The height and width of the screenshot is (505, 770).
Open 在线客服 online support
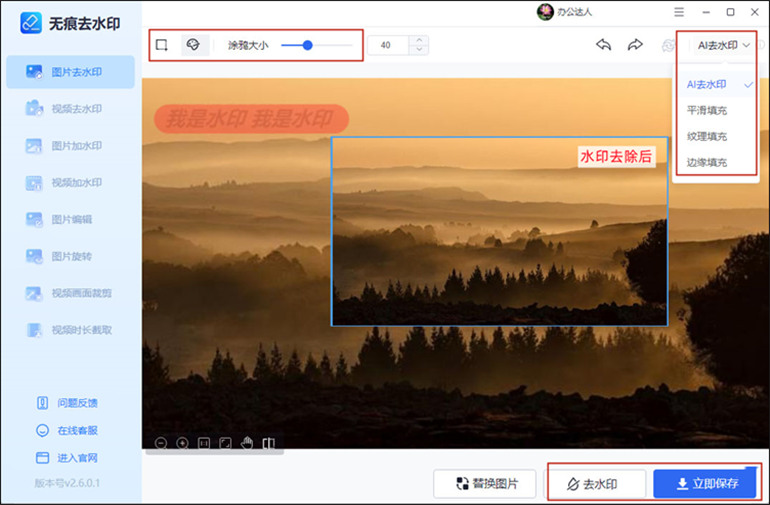(67, 430)
